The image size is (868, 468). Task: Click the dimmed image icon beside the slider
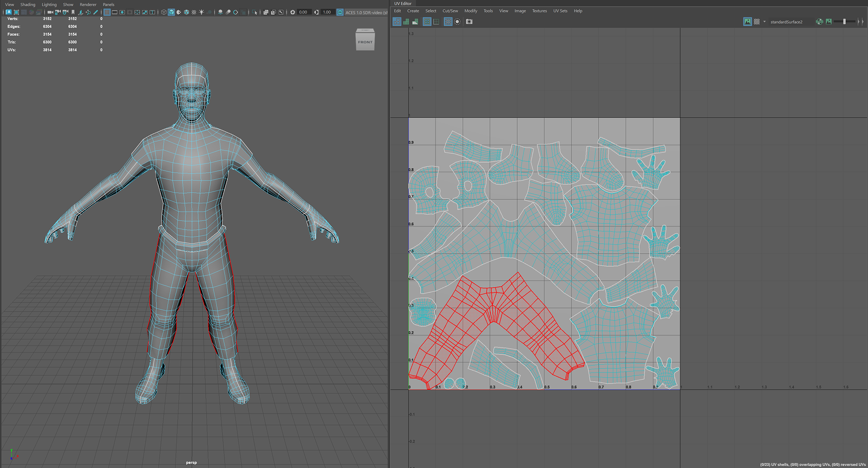[829, 22]
